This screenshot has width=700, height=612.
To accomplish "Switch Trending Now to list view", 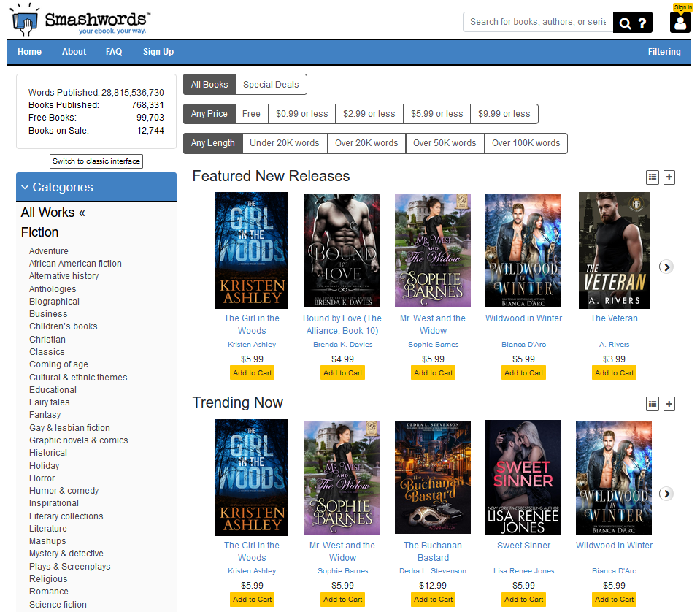I will [652, 403].
